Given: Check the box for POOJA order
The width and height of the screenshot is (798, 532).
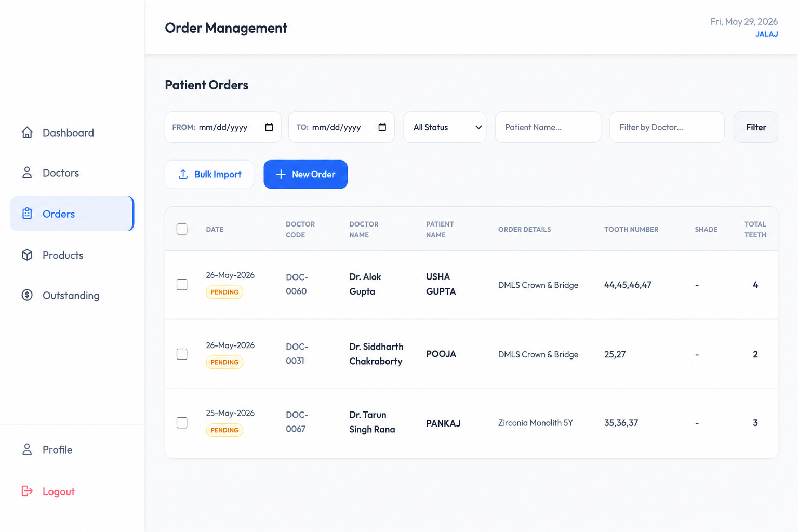Looking at the screenshot, I should point(182,354).
